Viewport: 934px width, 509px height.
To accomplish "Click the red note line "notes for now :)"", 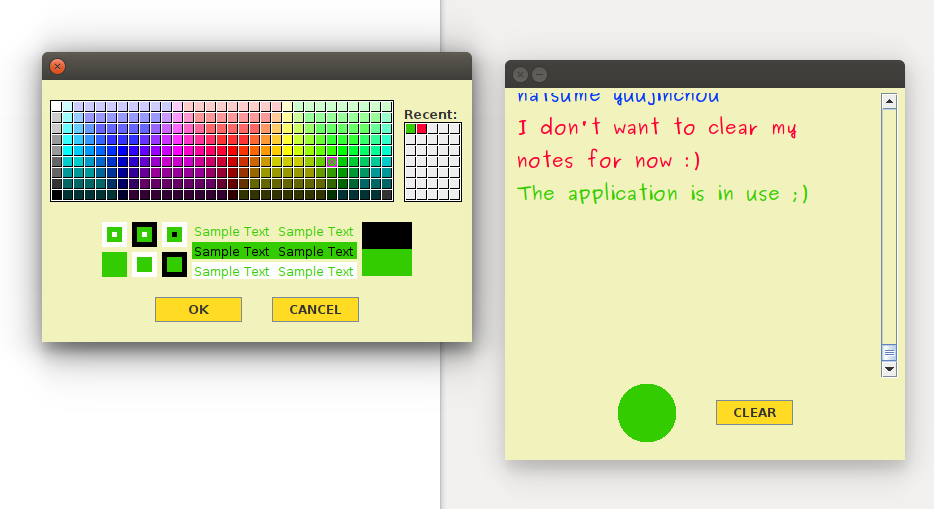I will (609, 160).
